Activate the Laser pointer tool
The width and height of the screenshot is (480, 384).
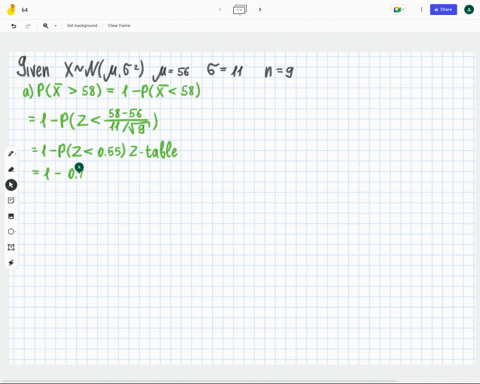point(11,263)
